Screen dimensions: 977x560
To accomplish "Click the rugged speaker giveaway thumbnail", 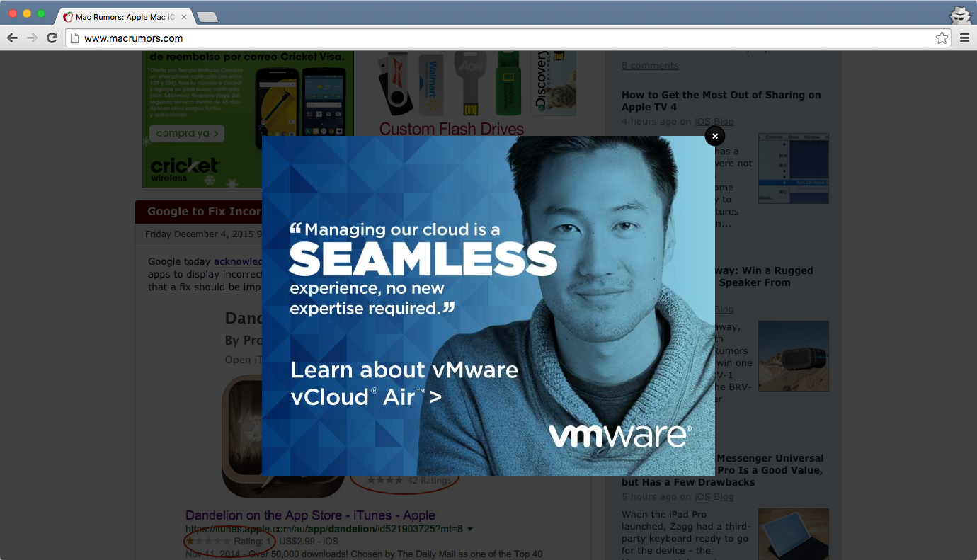I will tap(793, 356).
